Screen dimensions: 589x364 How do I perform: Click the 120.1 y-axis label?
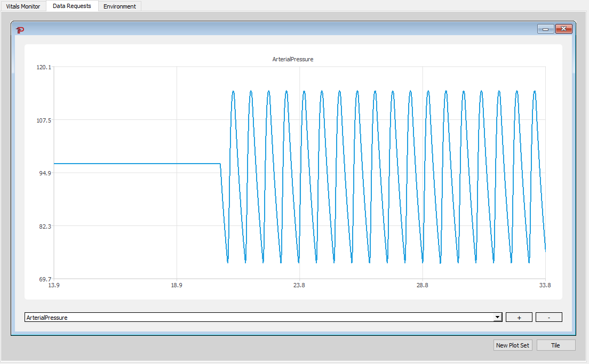(44, 67)
